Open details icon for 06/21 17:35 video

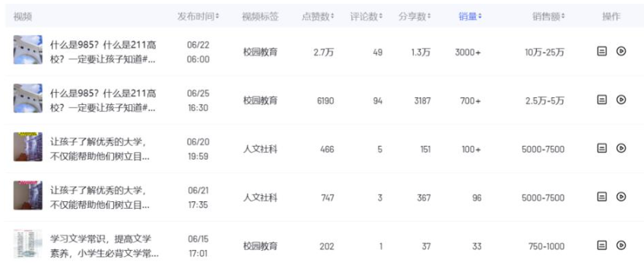pos(601,197)
